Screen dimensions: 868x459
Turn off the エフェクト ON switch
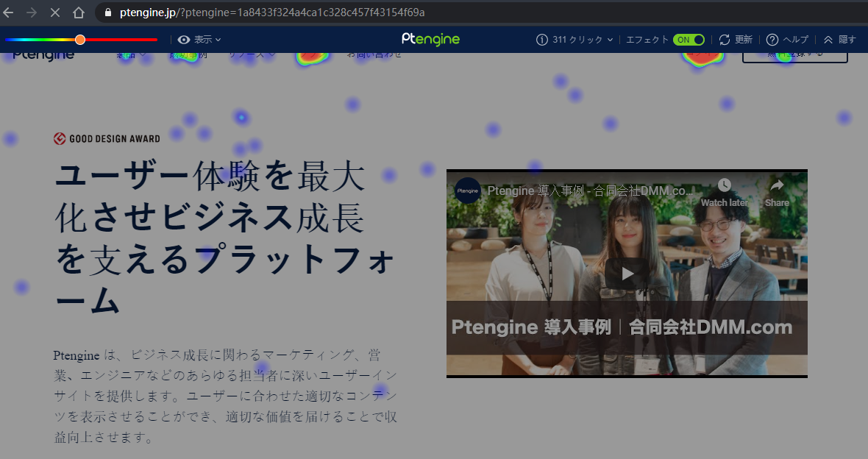point(689,39)
